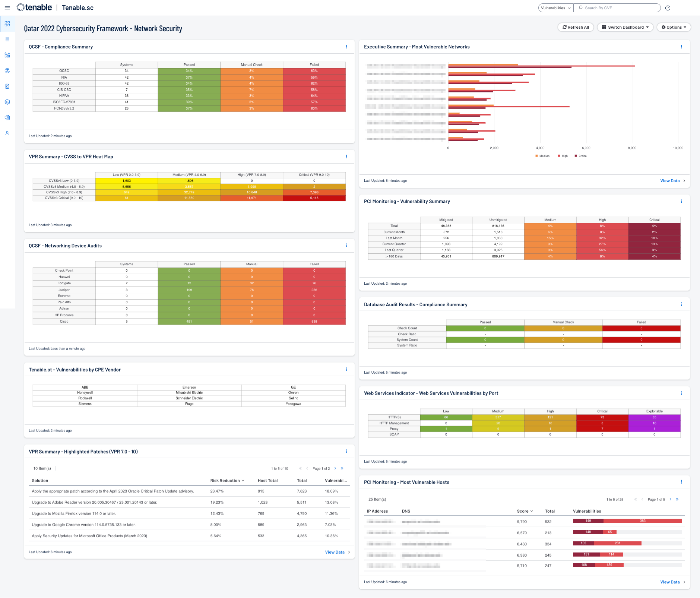Screen dimensions: 700x598
Task: Click Yokogawa vendor cell
Action: point(293,404)
